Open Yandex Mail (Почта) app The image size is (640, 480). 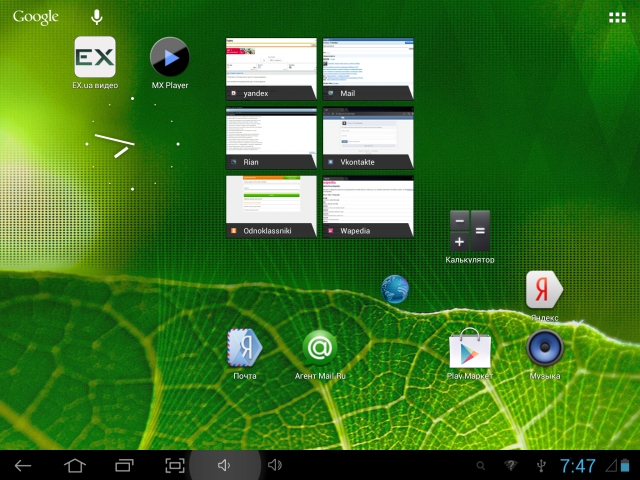point(245,347)
